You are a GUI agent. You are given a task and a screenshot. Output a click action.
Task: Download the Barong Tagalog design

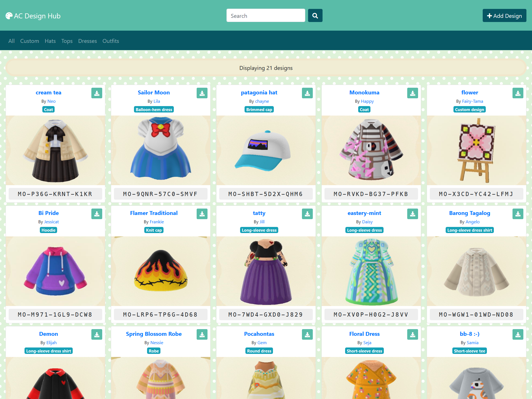click(x=518, y=214)
